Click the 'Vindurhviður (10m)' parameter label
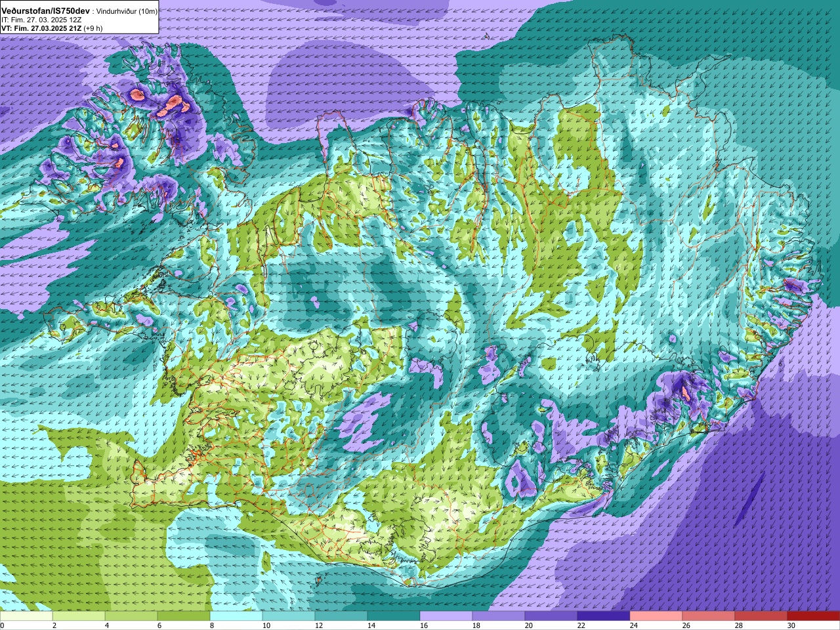This screenshot has width=840, height=630. point(128,11)
